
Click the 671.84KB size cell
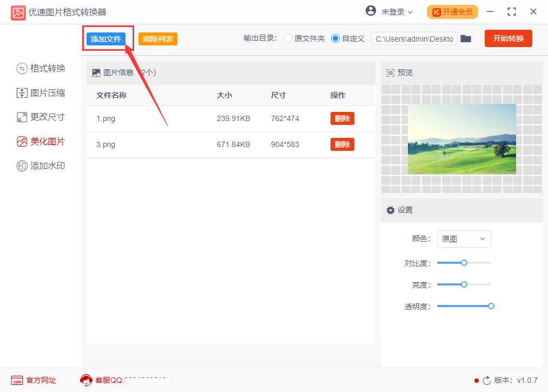pyautogui.click(x=234, y=145)
